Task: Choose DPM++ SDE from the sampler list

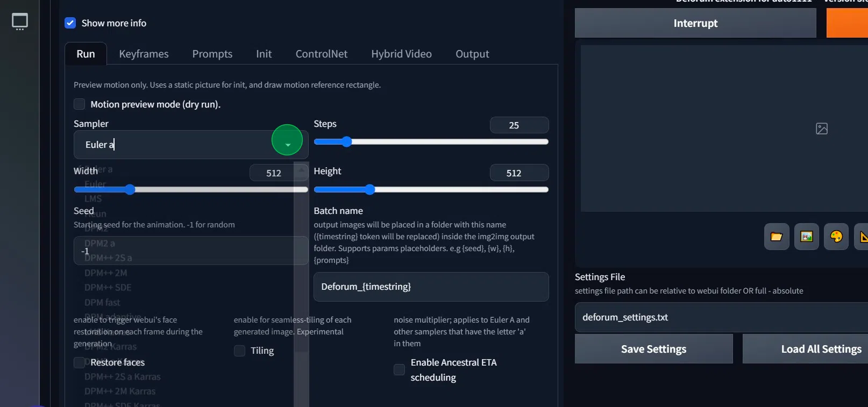Action: tap(108, 288)
